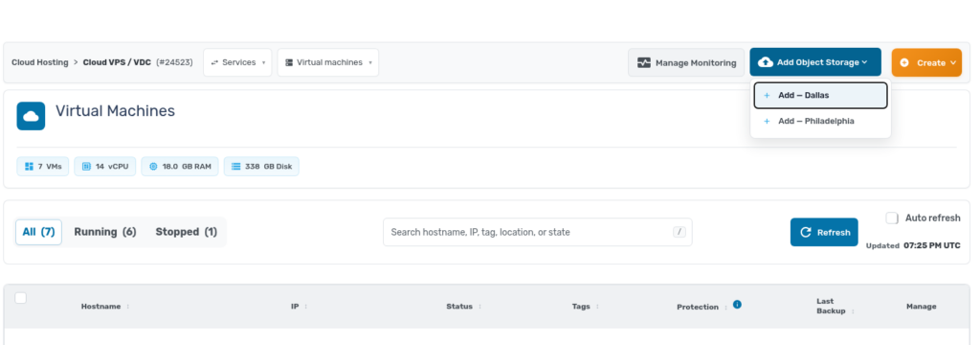
Task: Open the Virtual machines dropdown
Action: coord(328,62)
